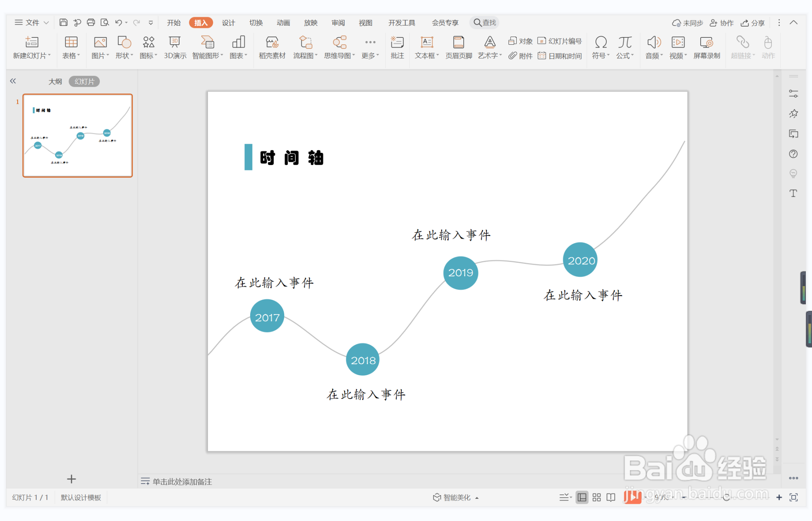Switch to the 设计 ribbon tab
812x521 pixels.
[228, 23]
